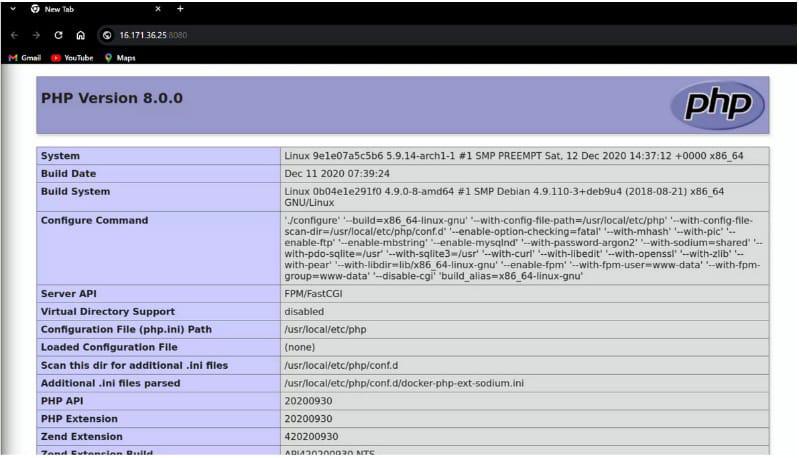Click the Build System label
799x458 pixels.
[75, 192]
